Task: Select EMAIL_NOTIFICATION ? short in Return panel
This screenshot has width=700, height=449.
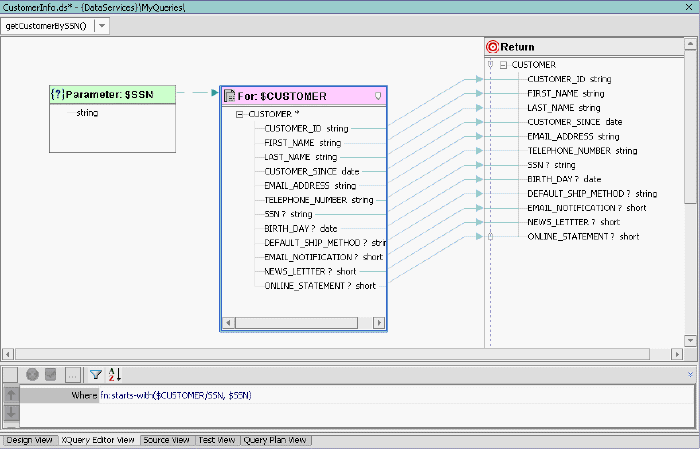Action: point(587,208)
